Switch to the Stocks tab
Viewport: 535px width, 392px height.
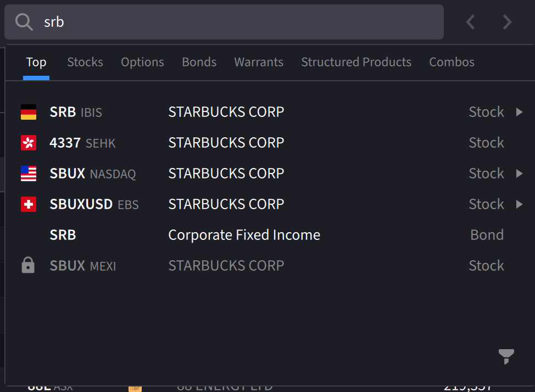click(x=85, y=62)
